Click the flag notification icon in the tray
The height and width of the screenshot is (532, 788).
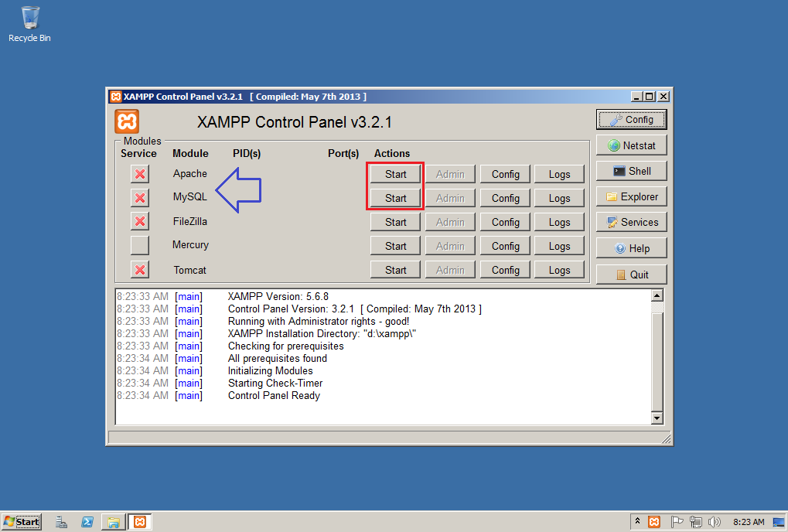click(677, 521)
